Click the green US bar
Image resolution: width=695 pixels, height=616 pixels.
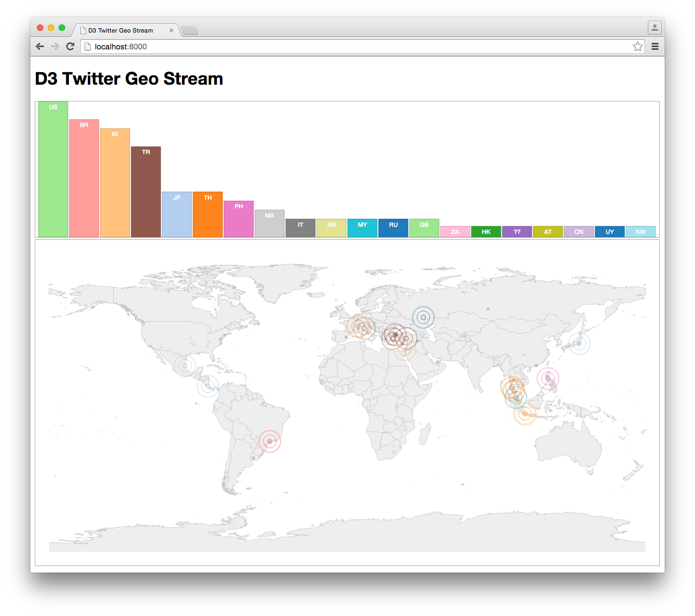(53, 169)
